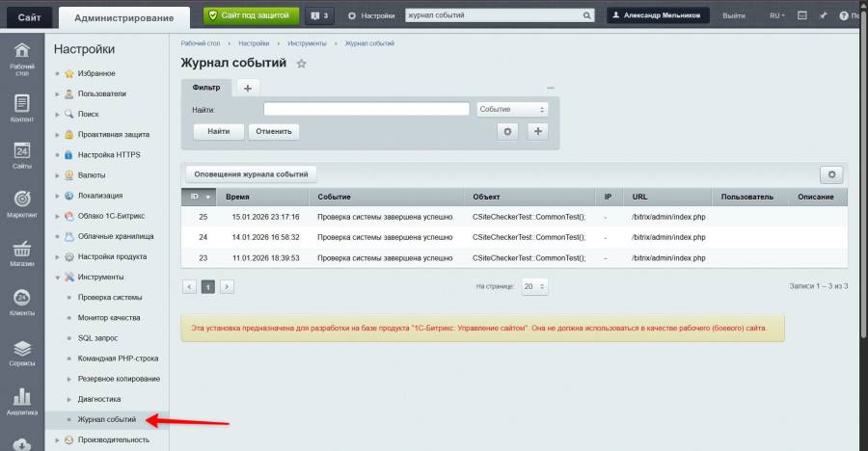Expand the Пользователи tree item
This screenshot has height=451, width=868.
[x=58, y=93]
